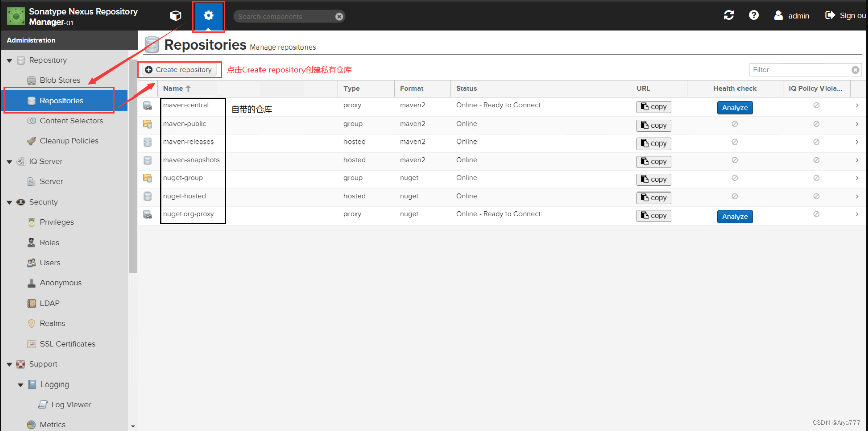868x431 pixels.
Task: Click admin username link
Action: coord(799,16)
